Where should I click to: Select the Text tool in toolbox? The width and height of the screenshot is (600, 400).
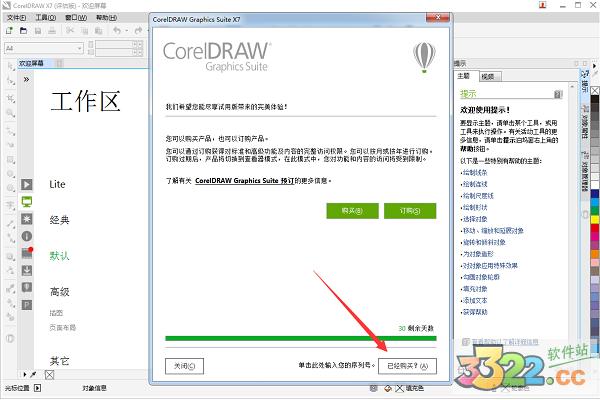[10, 206]
